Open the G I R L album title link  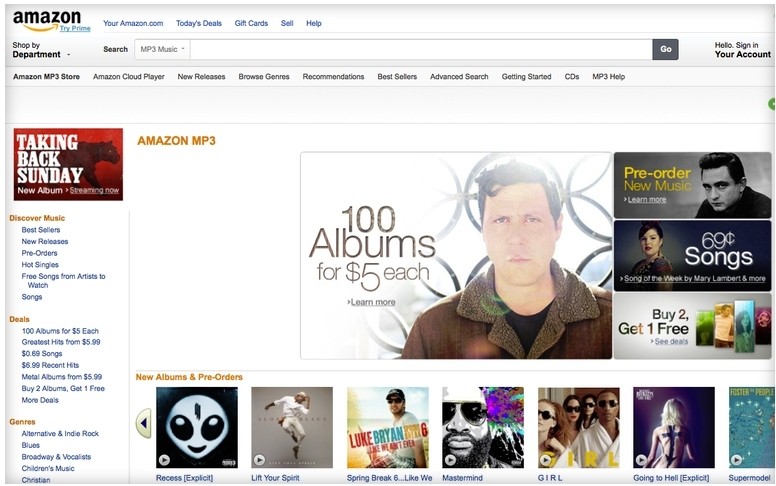[x=550, y=478]
